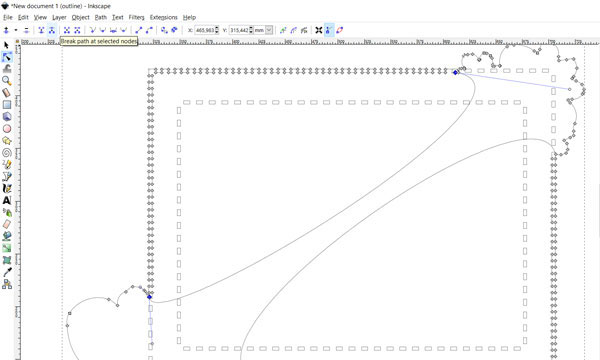Convert selected object to path
Screen dimensions: 600x360
[x=164, y=30]
